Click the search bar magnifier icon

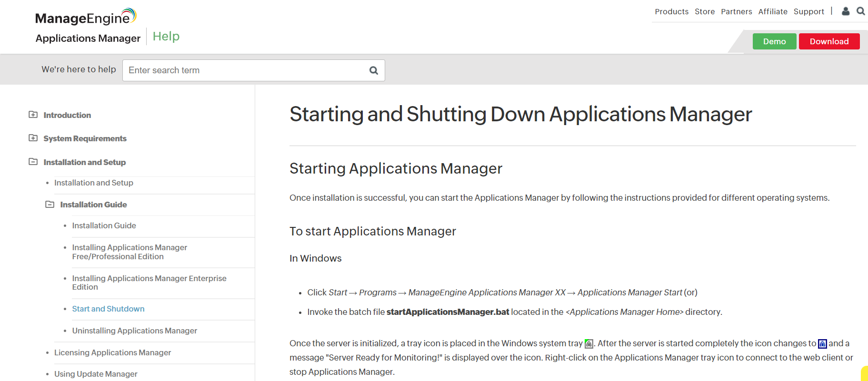point(374,70)
